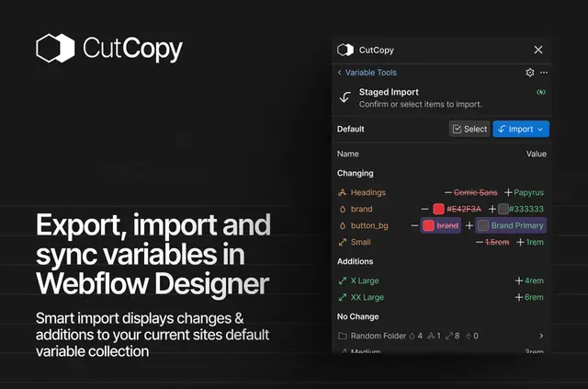The image size is (588, 389).
Task: Click the Brand Primary variable chip
Action: point(511,225)
